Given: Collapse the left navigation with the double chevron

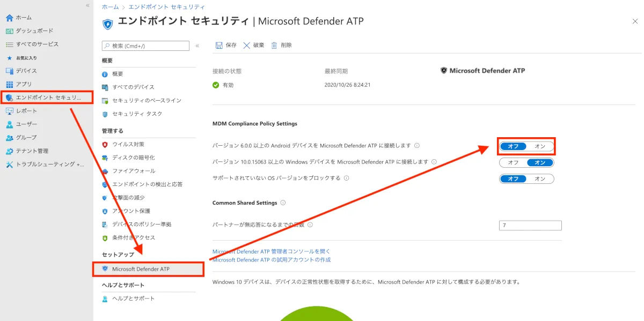Looking at the screenshot, I should [x=87, y=5].
